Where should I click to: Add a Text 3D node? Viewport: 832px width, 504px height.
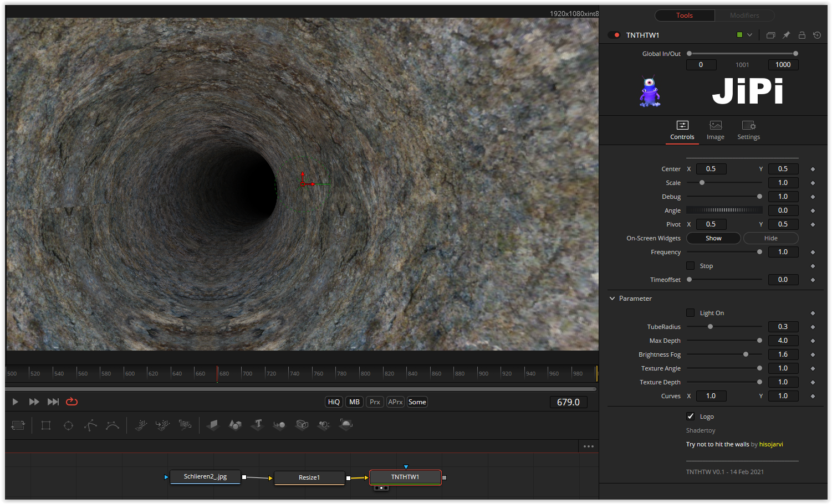pyautogui.click(x=257, y=425)
